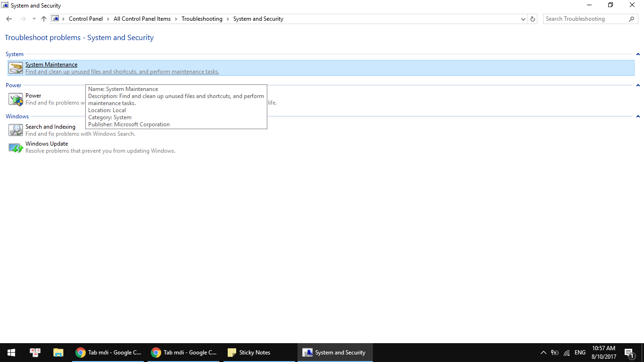644x362 pixels.
Task: Open the address bar history dropdown
Action: (x=523, y=19)
